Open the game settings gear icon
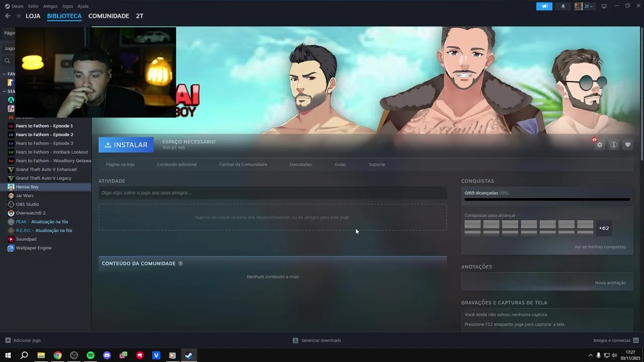The width and height of the screenshot is (644, 362). (599, 145)
